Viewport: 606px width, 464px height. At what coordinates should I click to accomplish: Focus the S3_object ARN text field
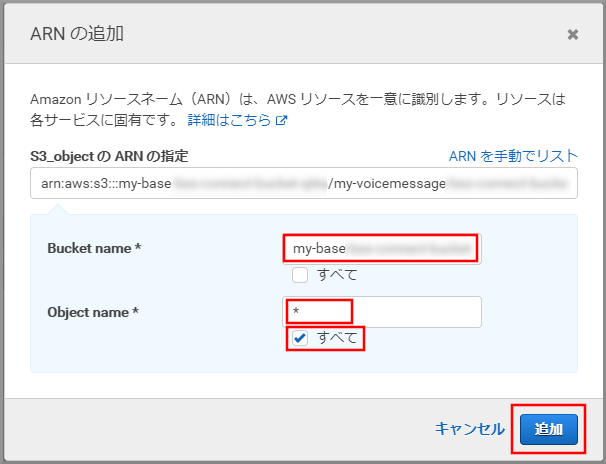click(x=304, y=183)
